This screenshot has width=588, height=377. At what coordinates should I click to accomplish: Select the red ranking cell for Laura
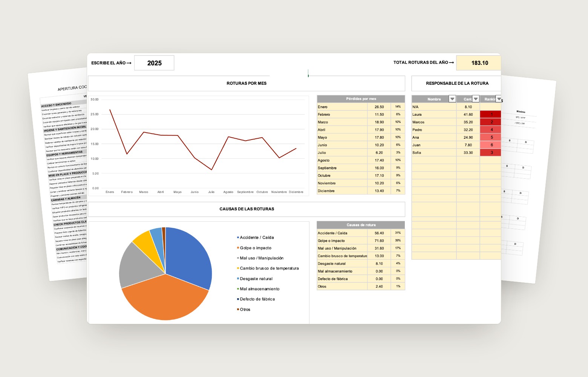[491, 115]
